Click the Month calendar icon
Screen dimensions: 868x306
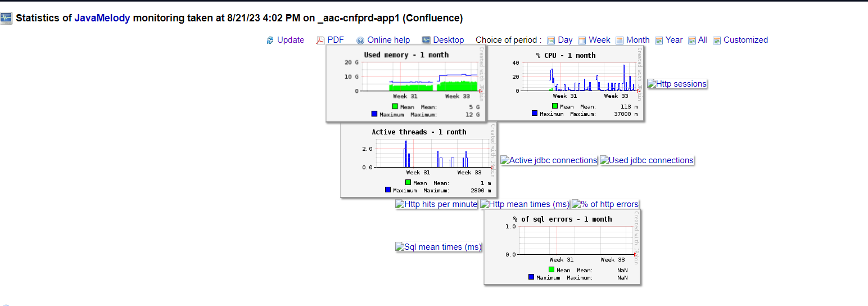(620, 40)
